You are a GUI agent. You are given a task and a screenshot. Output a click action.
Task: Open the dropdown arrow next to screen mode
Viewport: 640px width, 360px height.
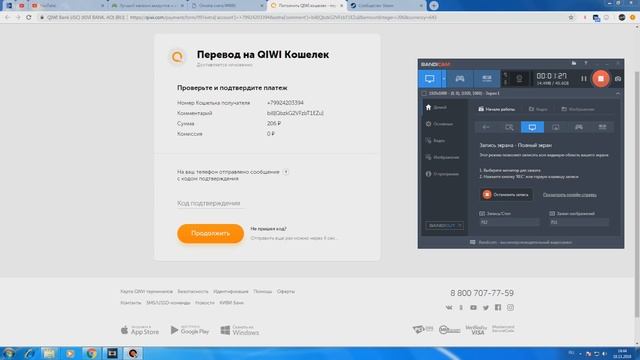point(444,78)
